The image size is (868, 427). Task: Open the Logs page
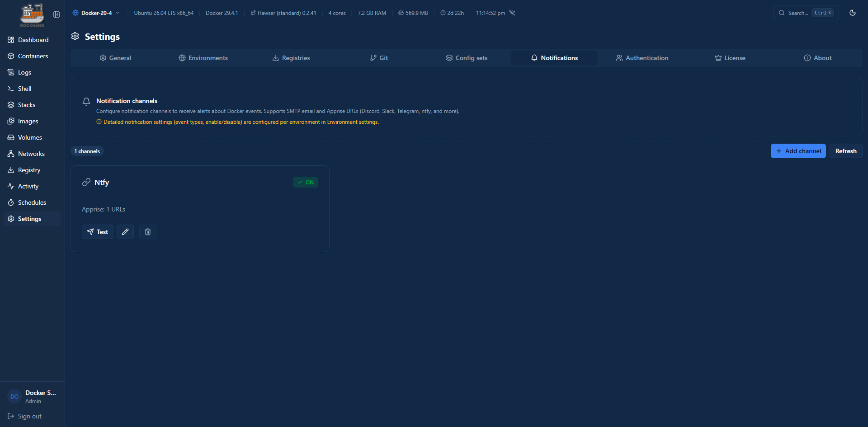click(32, 72)
